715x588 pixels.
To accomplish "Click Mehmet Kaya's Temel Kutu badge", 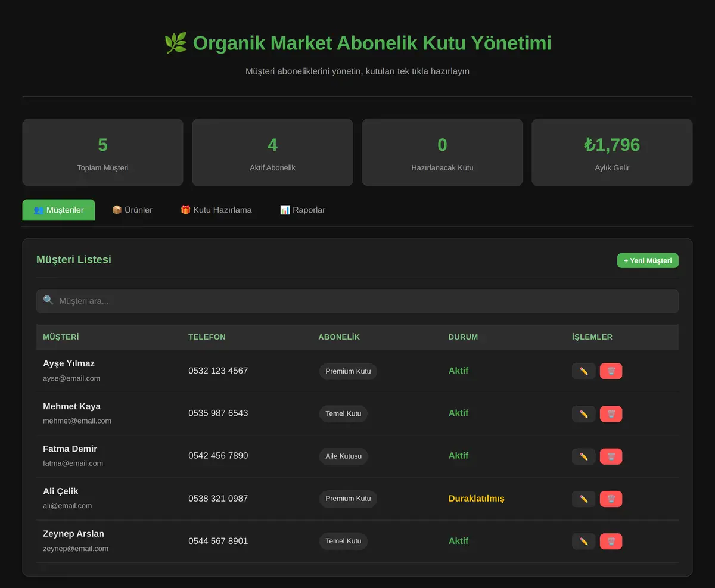I will tap(343, 413).
